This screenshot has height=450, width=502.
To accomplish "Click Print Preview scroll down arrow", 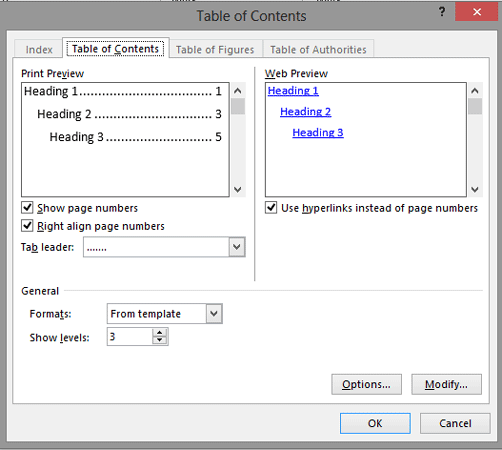I will point(238,189).
